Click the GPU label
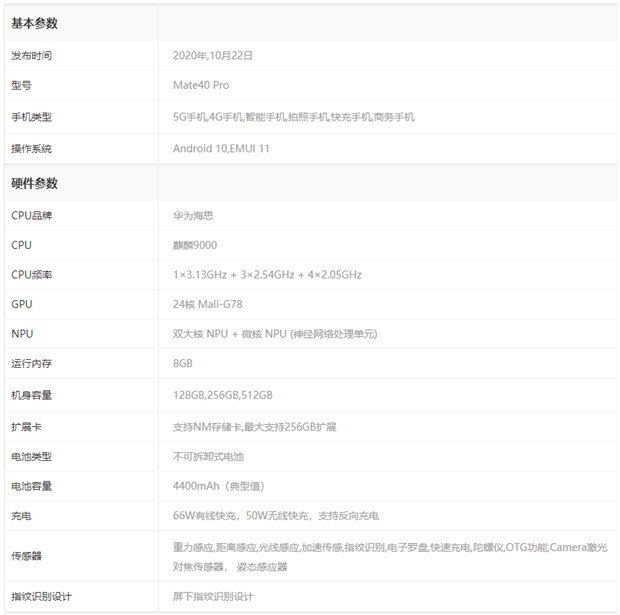This screenshot has height=615, width=620. point(22,305)
